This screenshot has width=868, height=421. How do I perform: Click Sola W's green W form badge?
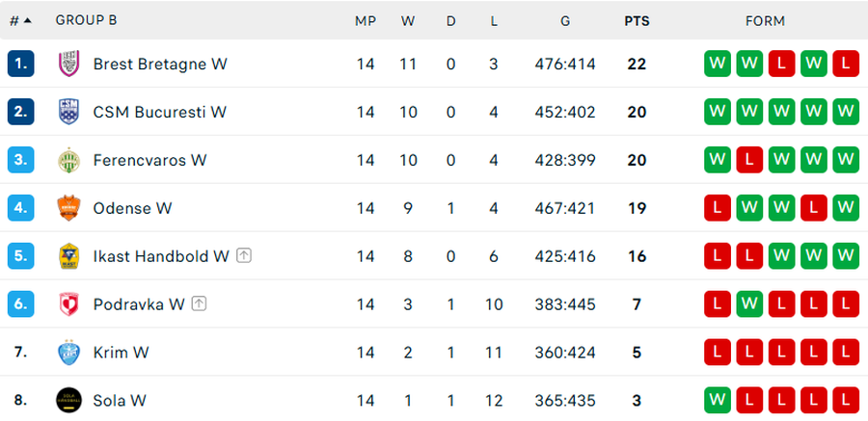point(718,400)
